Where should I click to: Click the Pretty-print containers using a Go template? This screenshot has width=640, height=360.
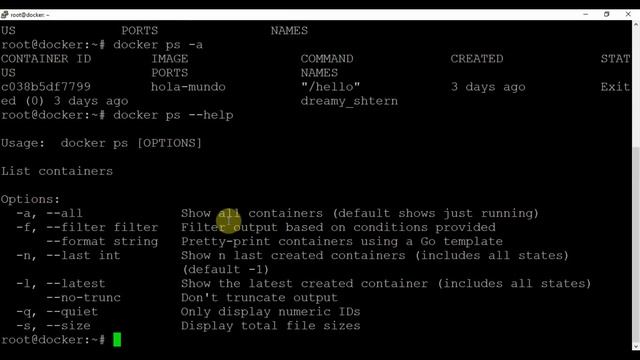pyautogui.click(x=342, y=242)
